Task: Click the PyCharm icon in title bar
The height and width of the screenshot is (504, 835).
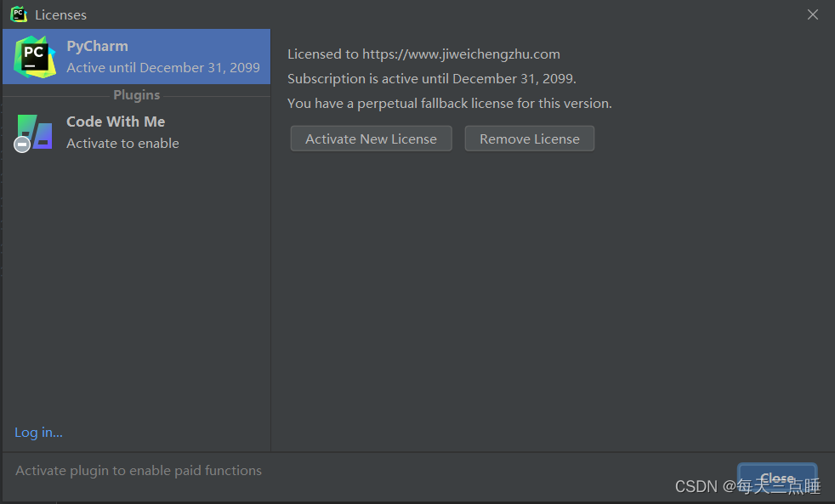Action: [x=19, y=14]
